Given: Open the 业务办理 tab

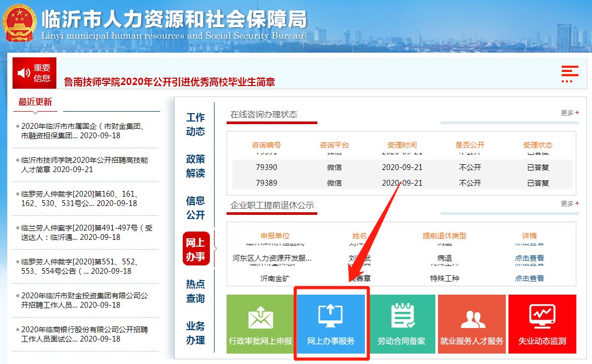Looking at the screenshot, I should (x=196, y=333).
